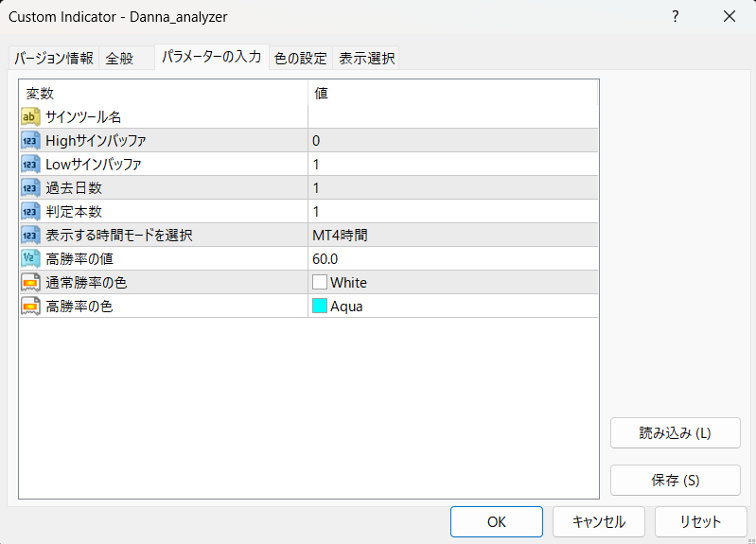Image resolution: width=756 pixels, height=544 pixels.
Task: Click the numeric icon beside 過去日数
Action: coord(30,187)
